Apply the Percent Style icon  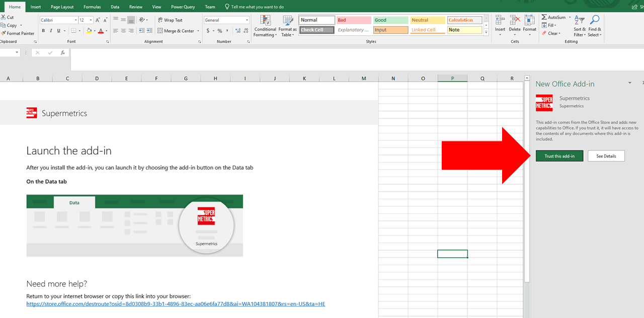coord(219,31)
